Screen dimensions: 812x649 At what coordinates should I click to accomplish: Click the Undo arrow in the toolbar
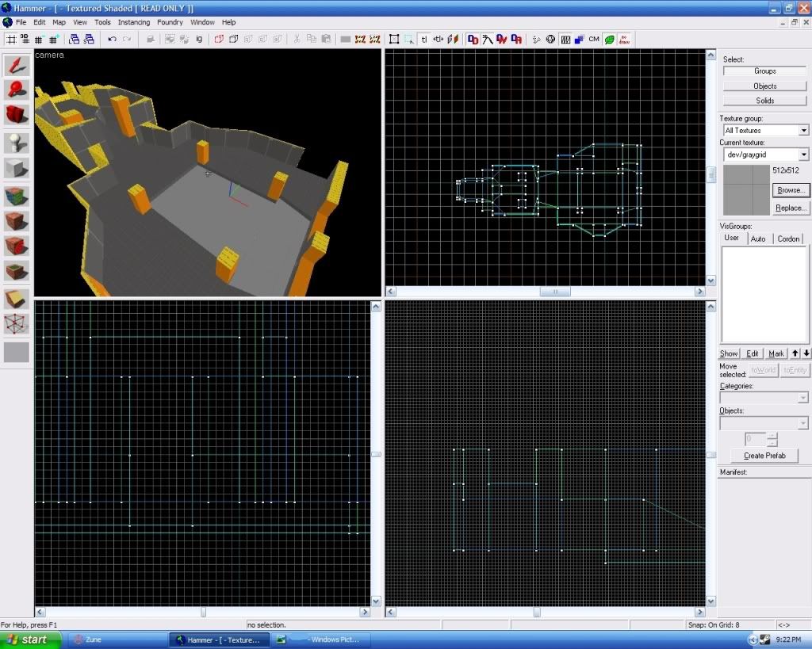point(112,39)
